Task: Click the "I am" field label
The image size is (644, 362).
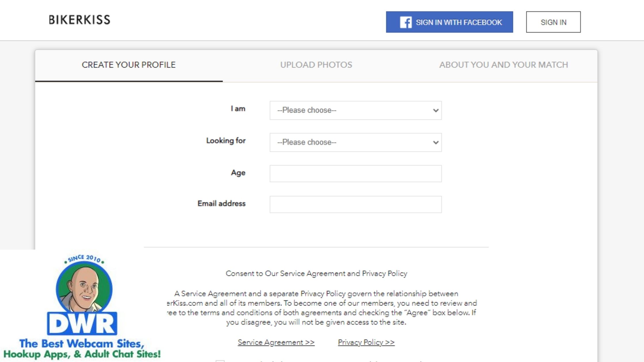Action: pyautogui.click(x=238, y=109)
